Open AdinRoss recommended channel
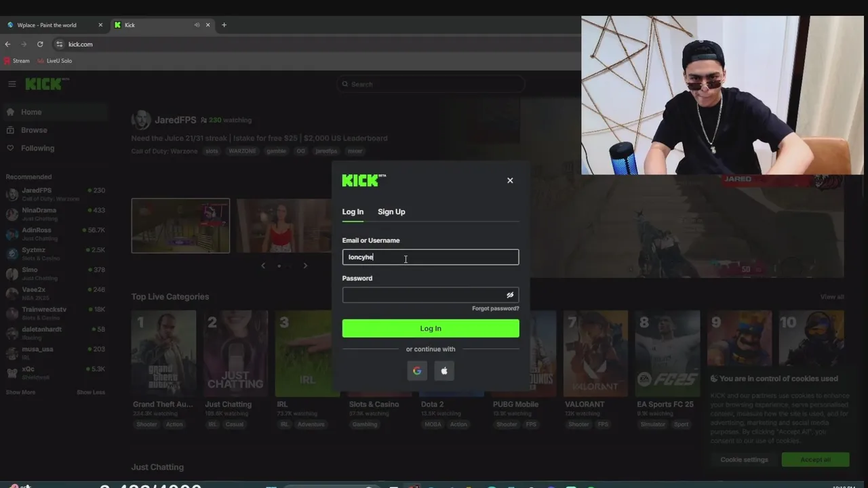This screenshot has width=868, height=488. (54, 234)
